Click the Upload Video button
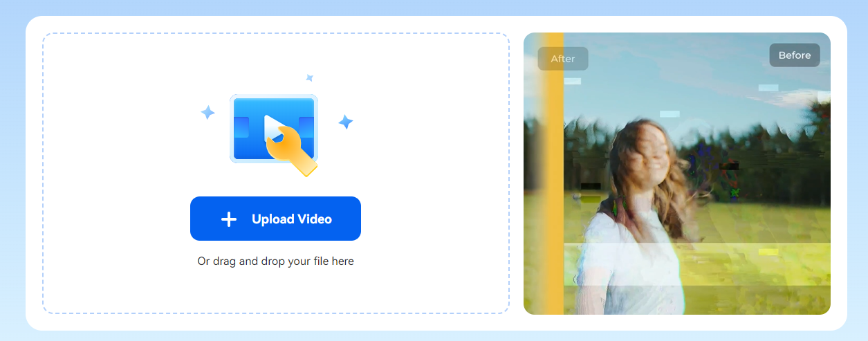The image size is (868, 341). [275, 219]
